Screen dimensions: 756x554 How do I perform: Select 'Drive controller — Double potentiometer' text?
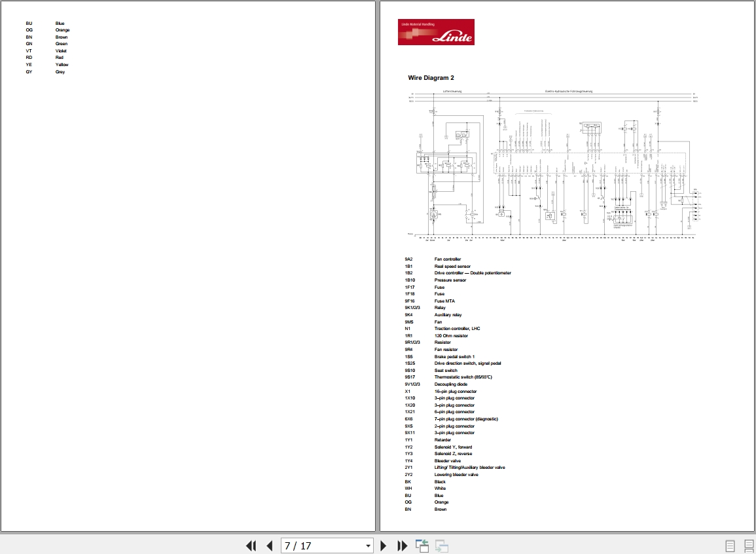(x=473, y=273)
